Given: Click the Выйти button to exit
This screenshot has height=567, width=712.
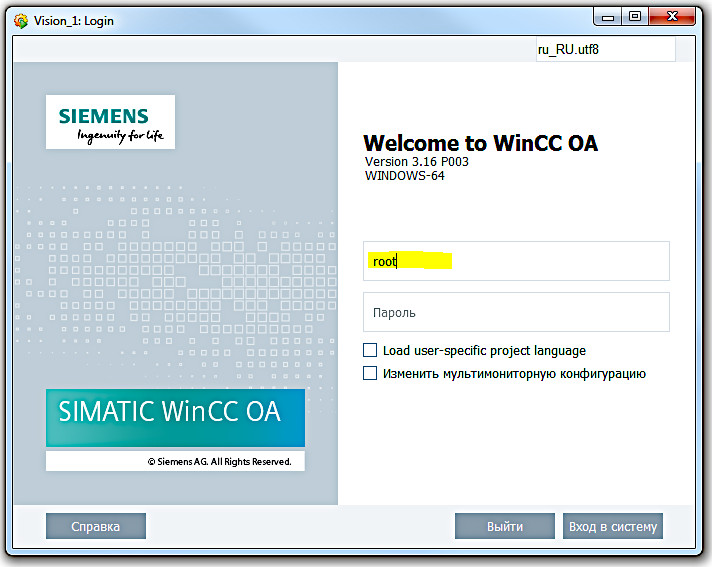Looking at the screenshot, I should click(x=505, y=526).
